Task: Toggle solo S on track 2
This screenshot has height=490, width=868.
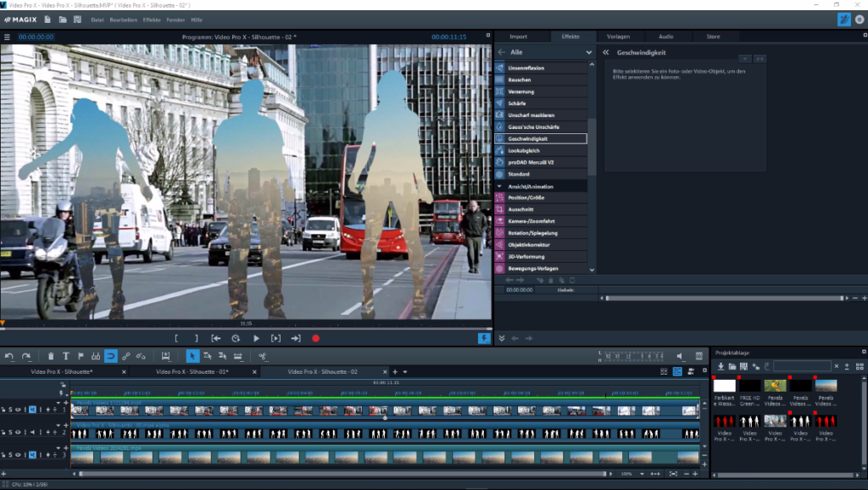Action: (10, 432)
